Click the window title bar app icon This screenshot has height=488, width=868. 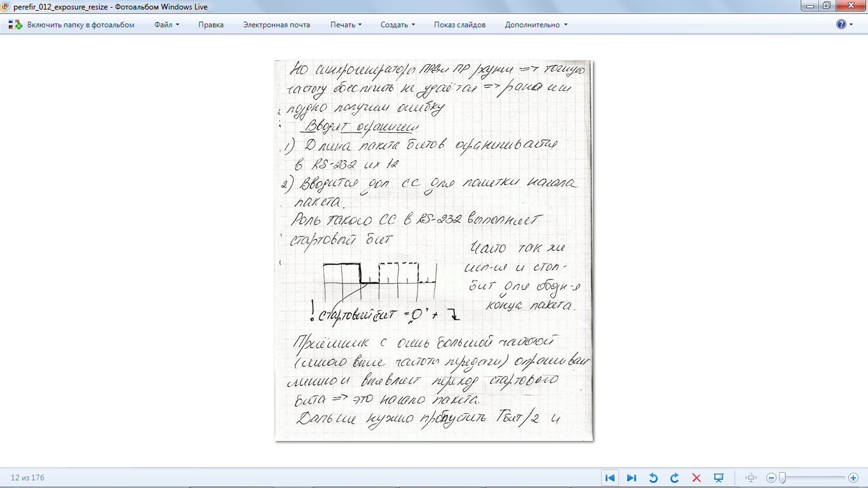tap(6, 7)
